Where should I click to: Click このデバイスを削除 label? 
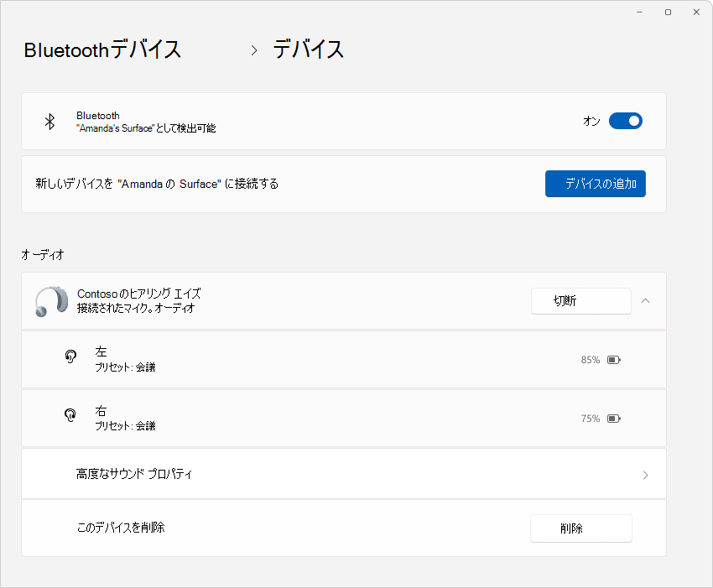pos(121,528)
